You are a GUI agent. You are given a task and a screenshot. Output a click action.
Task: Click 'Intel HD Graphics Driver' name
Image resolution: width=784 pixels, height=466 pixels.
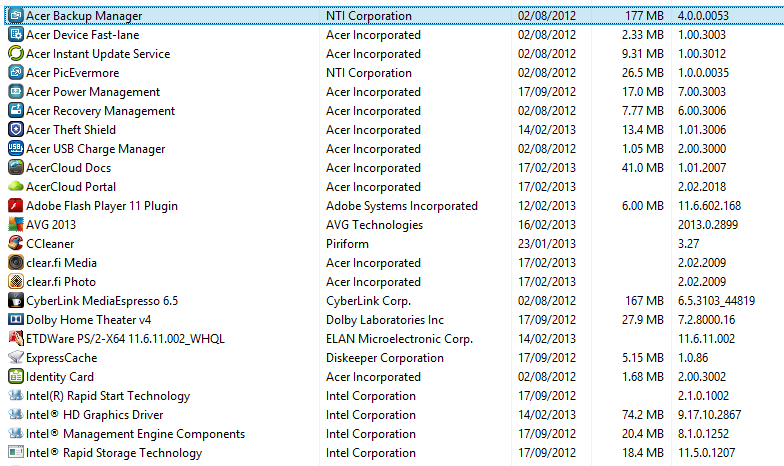pyautogui.click(x=94, y=415)
